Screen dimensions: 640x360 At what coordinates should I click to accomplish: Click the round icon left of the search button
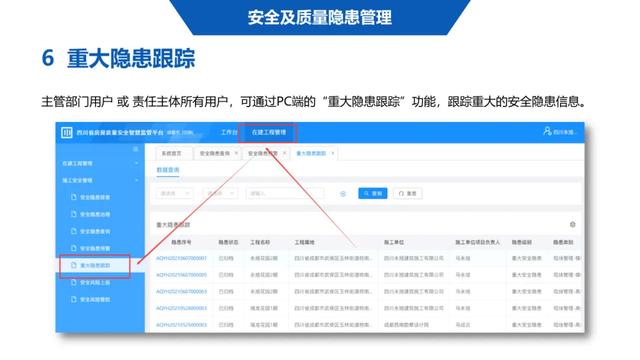click(x=343, y=194)
